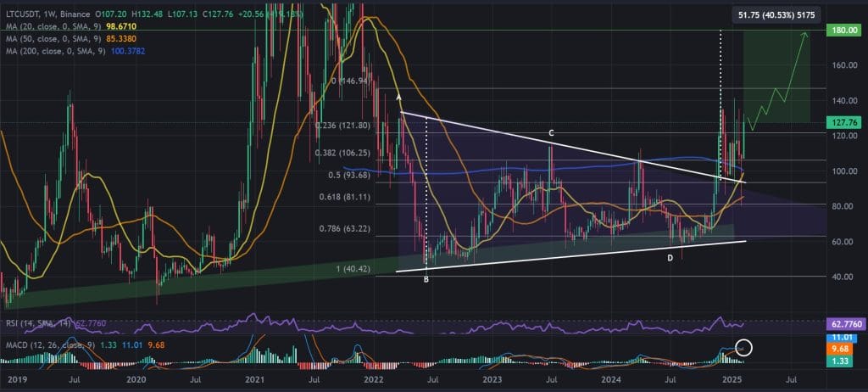Click the 2022 label on time axis
The image size is (868, 392).
(374, 380)
